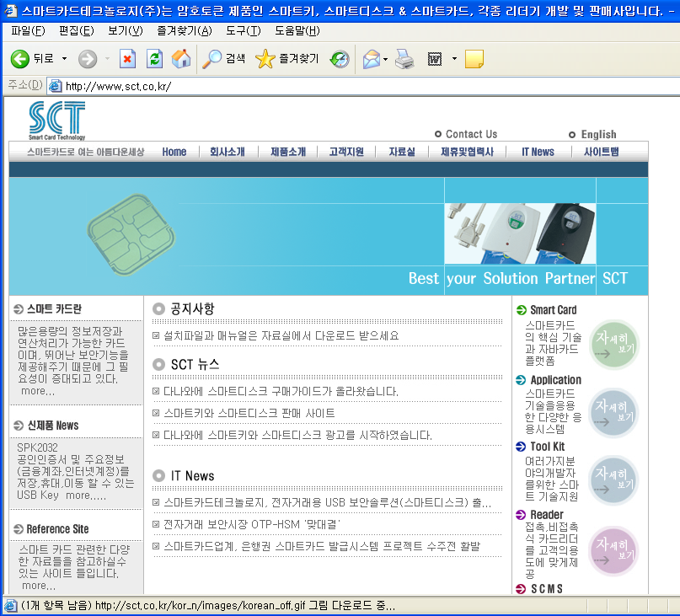Open the Search (검색) magnifier icon
The width and height of the screenshot is (680, 616).
click(x=211, y=59)
